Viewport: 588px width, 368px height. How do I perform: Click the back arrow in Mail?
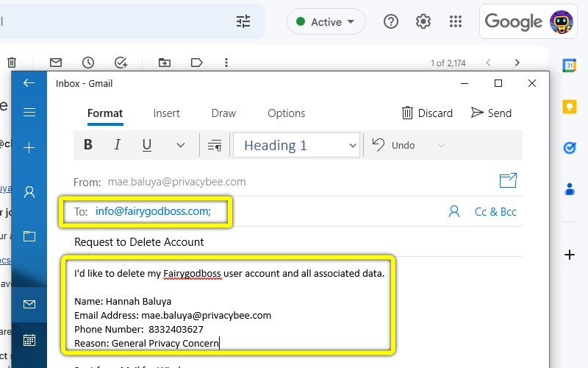29,83
